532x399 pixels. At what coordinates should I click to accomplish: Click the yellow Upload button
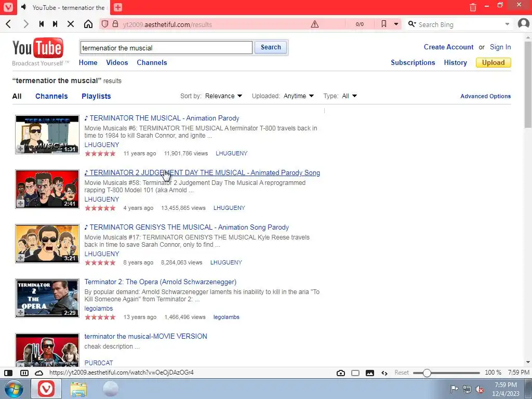494,62
